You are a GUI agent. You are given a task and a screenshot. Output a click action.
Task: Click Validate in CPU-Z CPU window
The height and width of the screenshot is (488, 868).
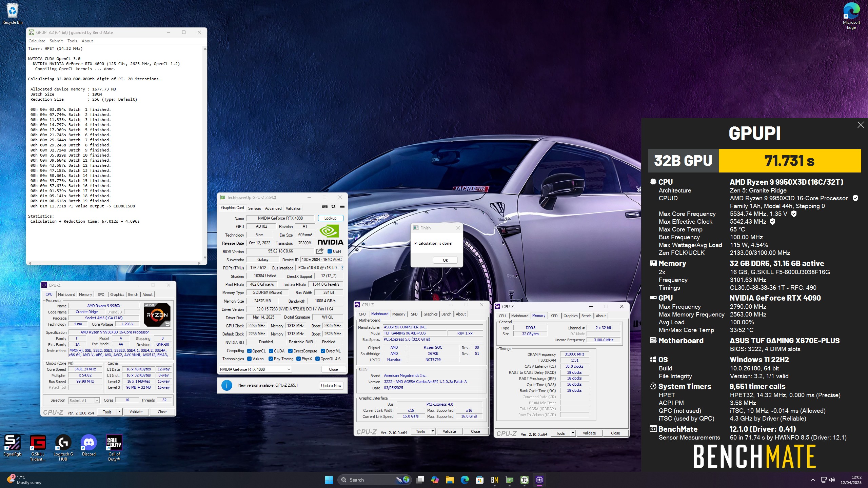(136, 412)
